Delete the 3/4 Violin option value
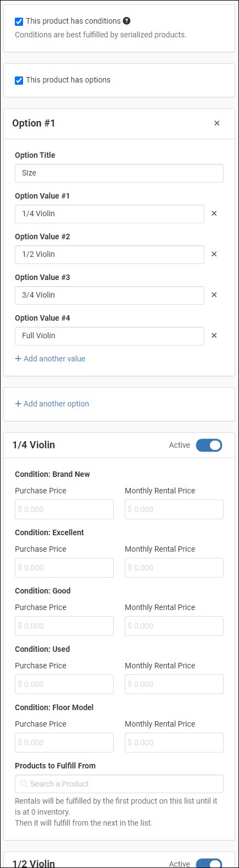The image size is (239, 868). pos(214,295)
